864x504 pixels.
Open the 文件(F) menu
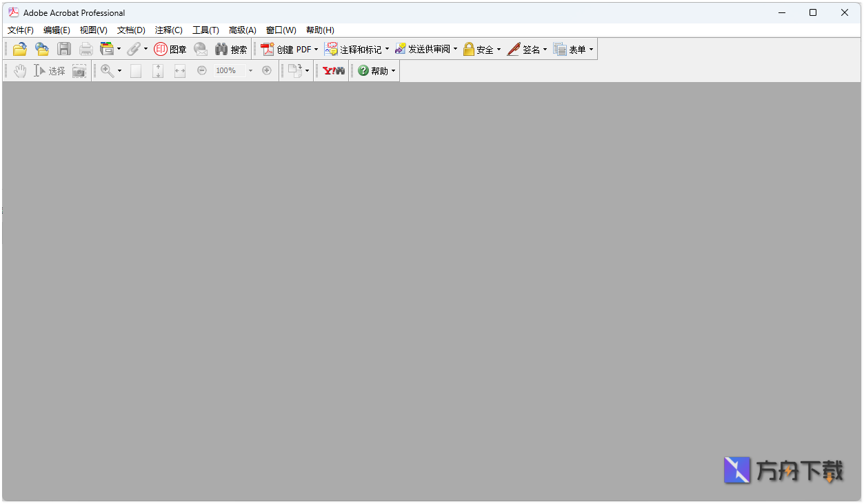(20, 30)
